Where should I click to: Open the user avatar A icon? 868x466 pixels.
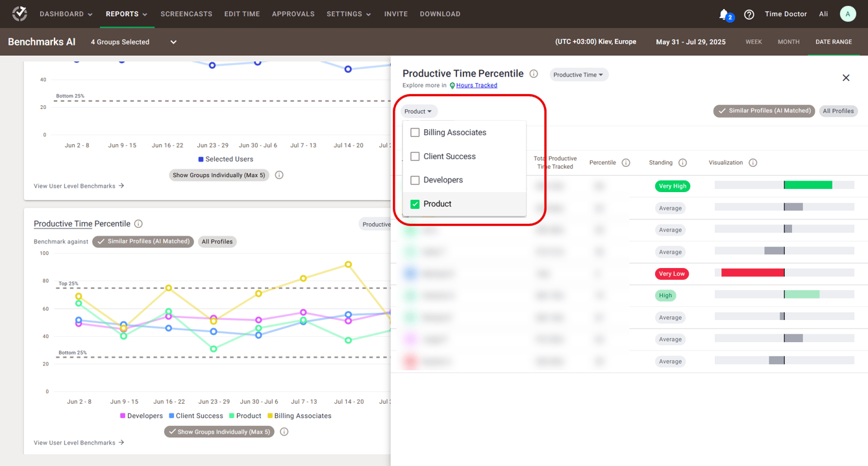click(847, 14)
